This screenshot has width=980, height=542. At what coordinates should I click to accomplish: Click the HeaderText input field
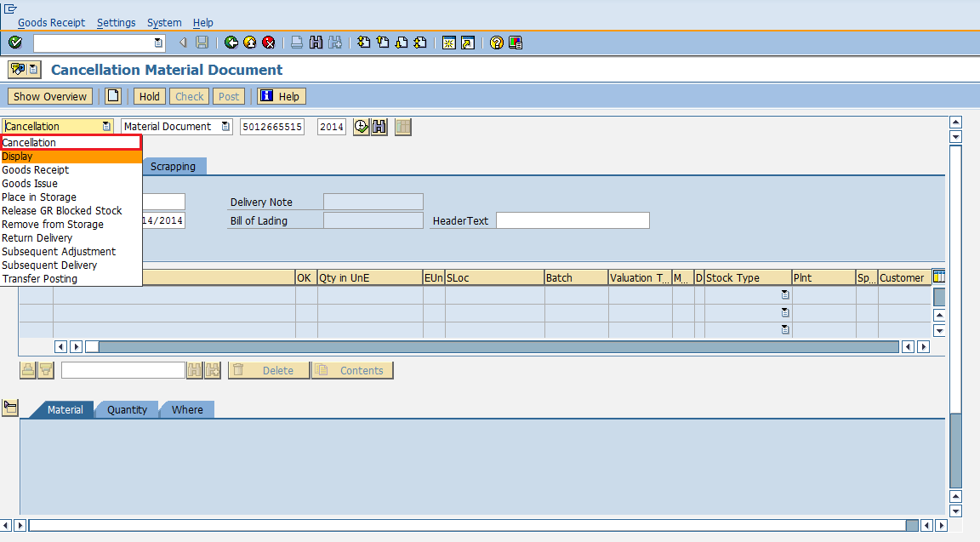(x=573, y=220)
